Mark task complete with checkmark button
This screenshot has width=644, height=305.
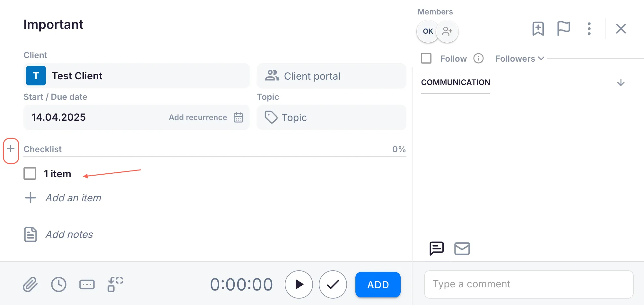tap(333, 284)
